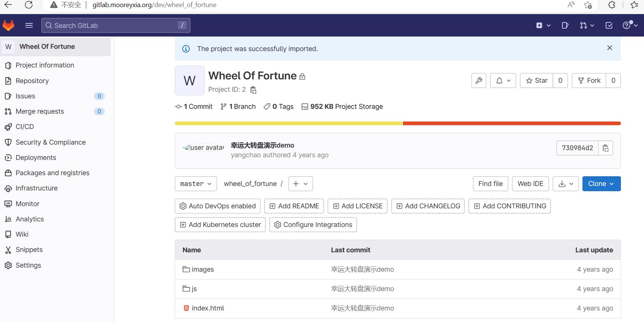Click the Search GitLab field
This screenshot has height=322, width=644.
116,25
